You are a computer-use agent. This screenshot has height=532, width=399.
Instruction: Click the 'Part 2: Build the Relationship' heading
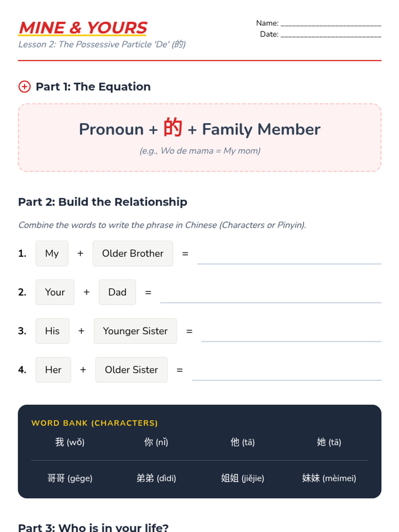(x=102, y=202)
